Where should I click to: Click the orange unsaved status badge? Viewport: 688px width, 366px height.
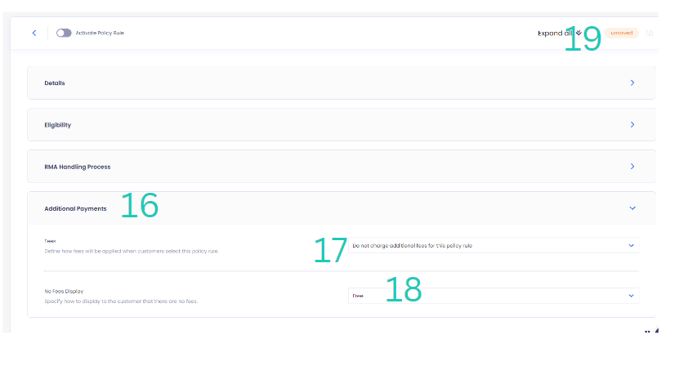click(x=622, y=33)
